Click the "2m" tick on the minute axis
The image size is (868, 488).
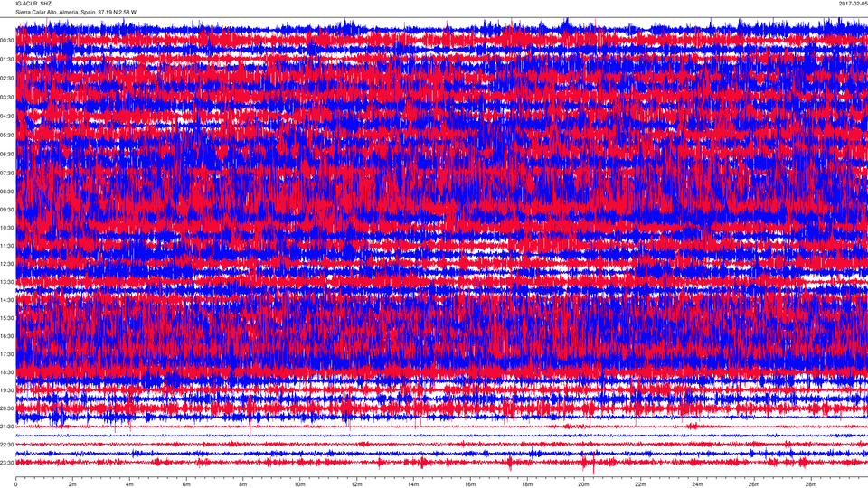[72, 484]
